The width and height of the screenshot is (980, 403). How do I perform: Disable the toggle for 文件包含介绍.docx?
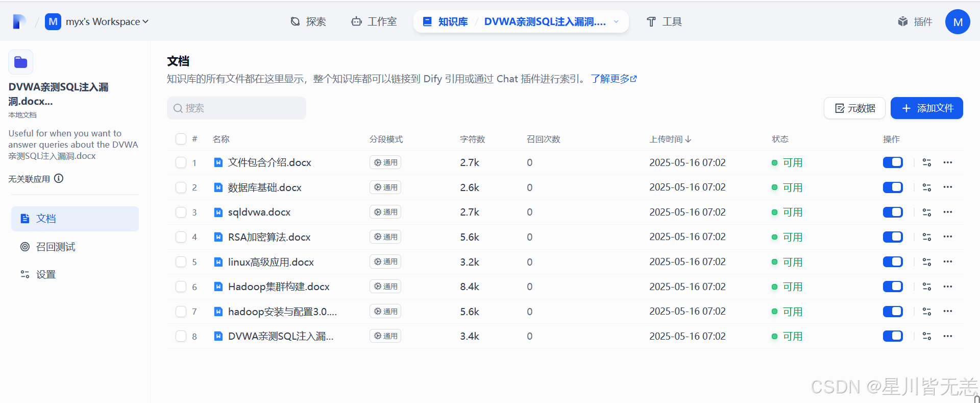(x=893, y=162)
